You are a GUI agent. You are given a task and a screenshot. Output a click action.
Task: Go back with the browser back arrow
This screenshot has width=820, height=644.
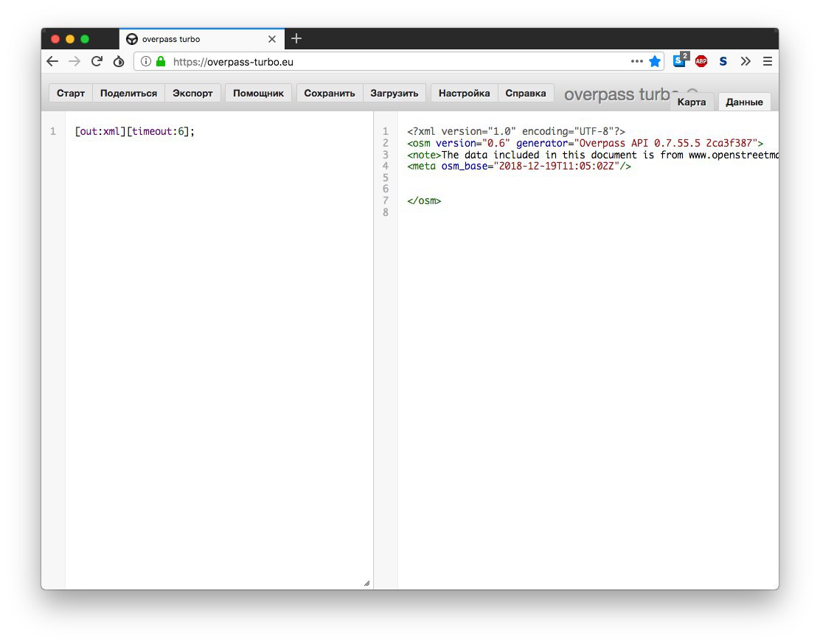coord(52,62)
